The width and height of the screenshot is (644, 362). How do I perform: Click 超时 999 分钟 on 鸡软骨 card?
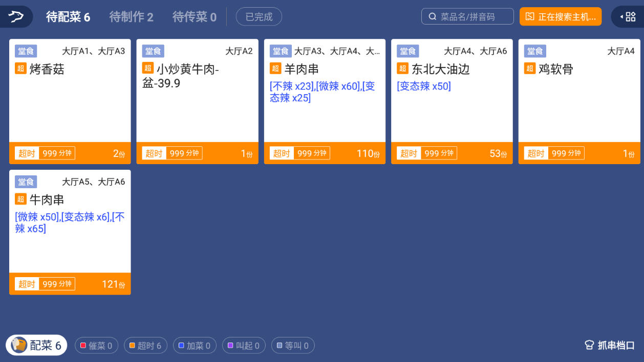click(x=554, y=153)
